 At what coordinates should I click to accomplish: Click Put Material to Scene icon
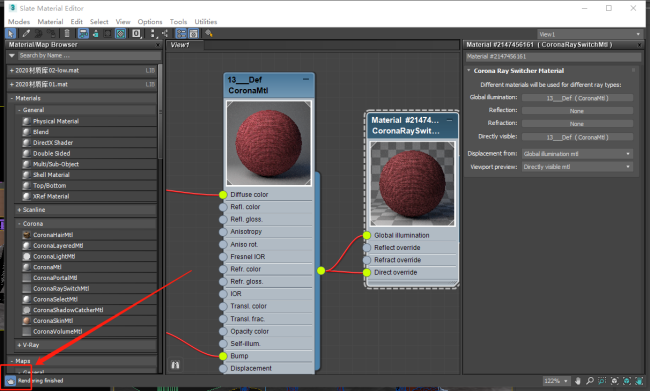39,34
